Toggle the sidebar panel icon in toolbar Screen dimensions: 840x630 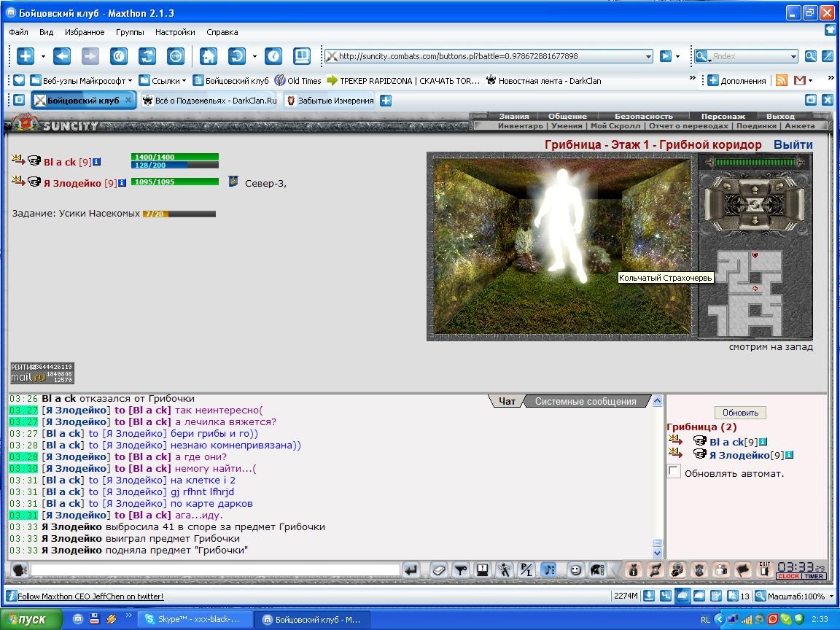click(x=302, y=55)
